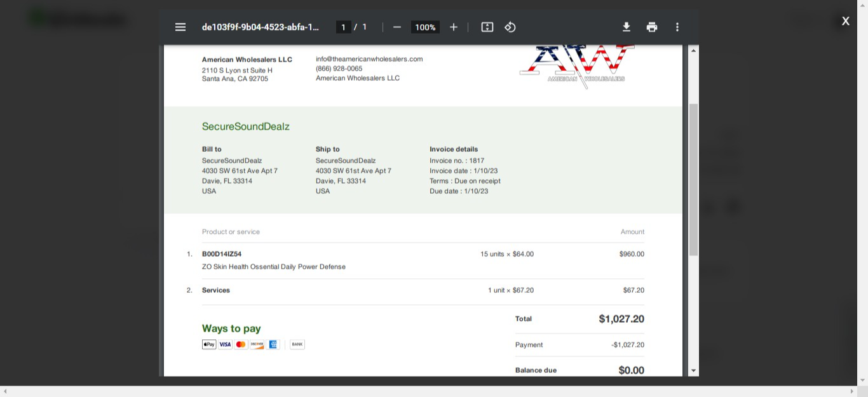Image resolution: width=868 pixels, height=397 pixels.
Task: Close the preview with the X button
Action: click(846, 21)
